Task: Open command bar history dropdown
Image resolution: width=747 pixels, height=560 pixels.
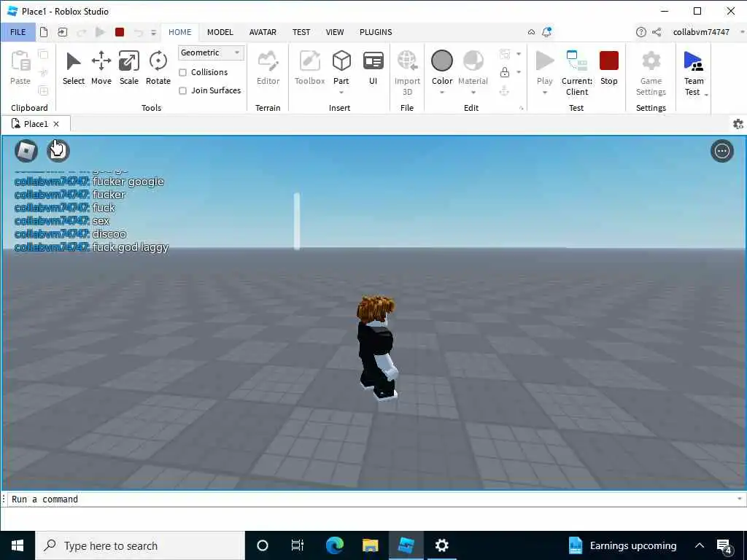Action: (740, 499)
